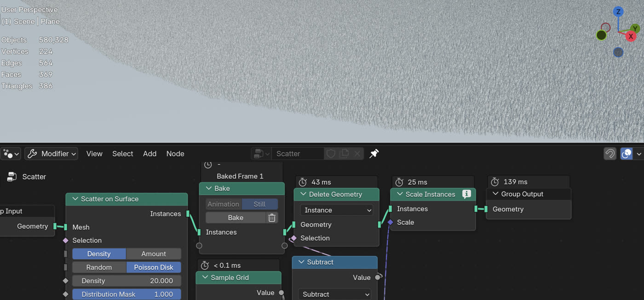Open the Node menu
The width and height of the screenshot is (644, 300).
point(175,154)
